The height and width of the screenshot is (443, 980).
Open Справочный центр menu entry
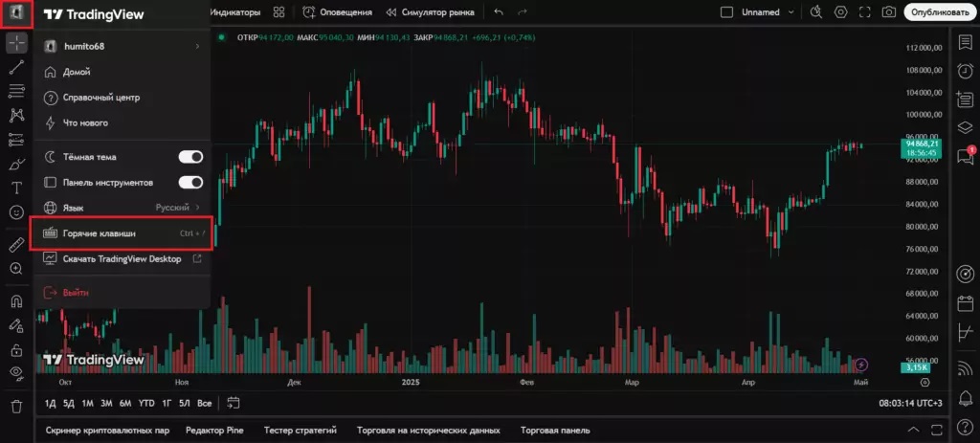123,98
